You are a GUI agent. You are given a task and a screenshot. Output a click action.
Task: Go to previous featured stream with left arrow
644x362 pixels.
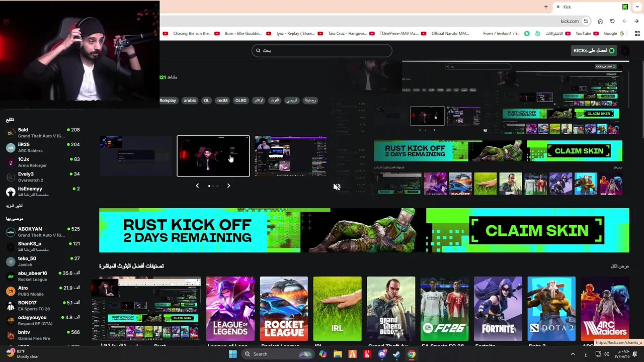(197, 186)
